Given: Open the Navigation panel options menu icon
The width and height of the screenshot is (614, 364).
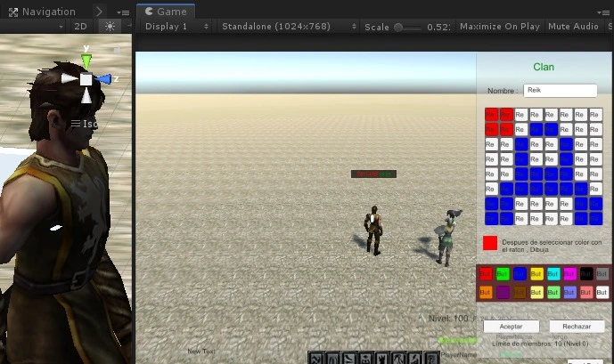Looking at the screenshot, I should (123, 12).
